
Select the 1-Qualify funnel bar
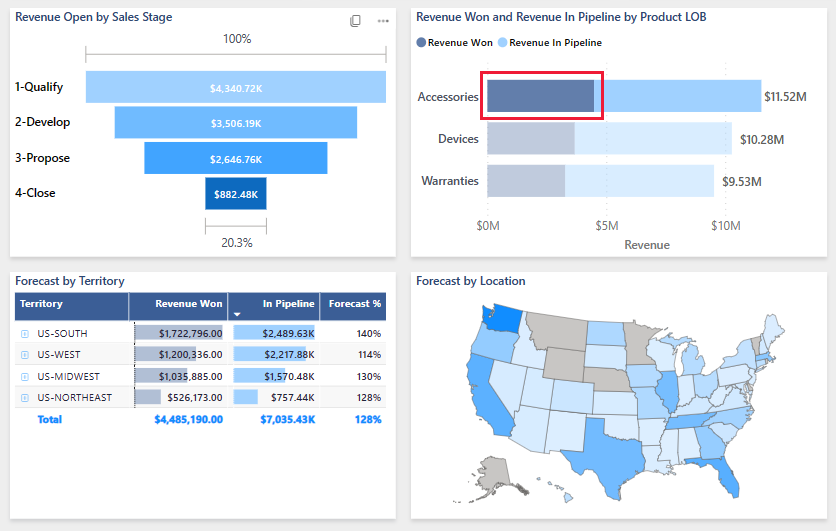(236, 87)
